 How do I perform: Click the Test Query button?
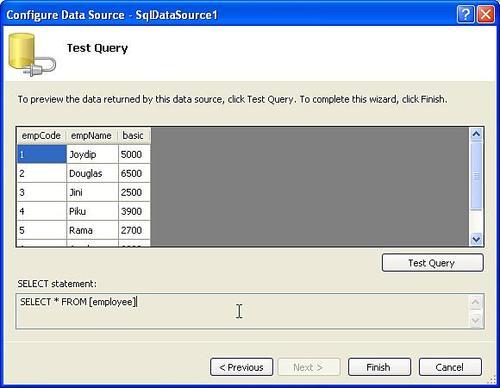point(432,263)
